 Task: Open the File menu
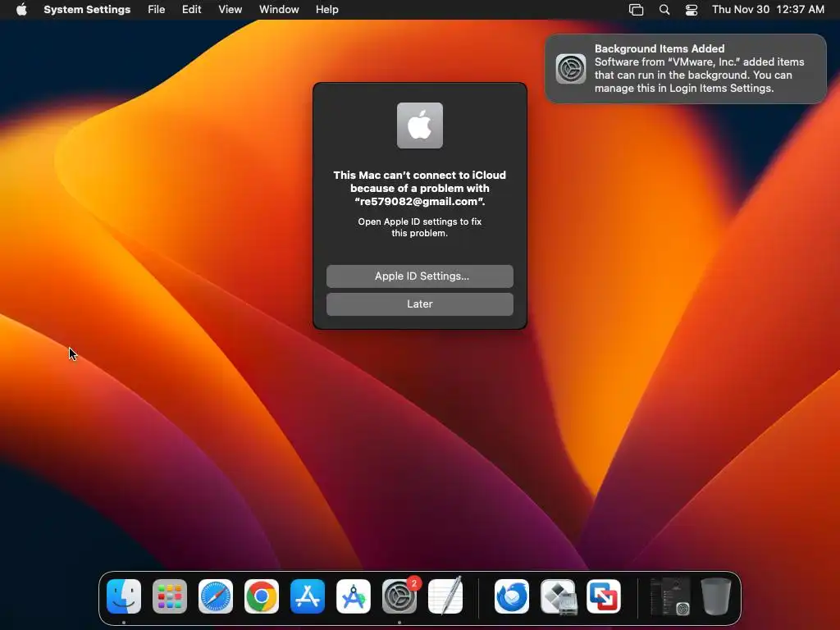pyautogui.click(x=157, y=10)
